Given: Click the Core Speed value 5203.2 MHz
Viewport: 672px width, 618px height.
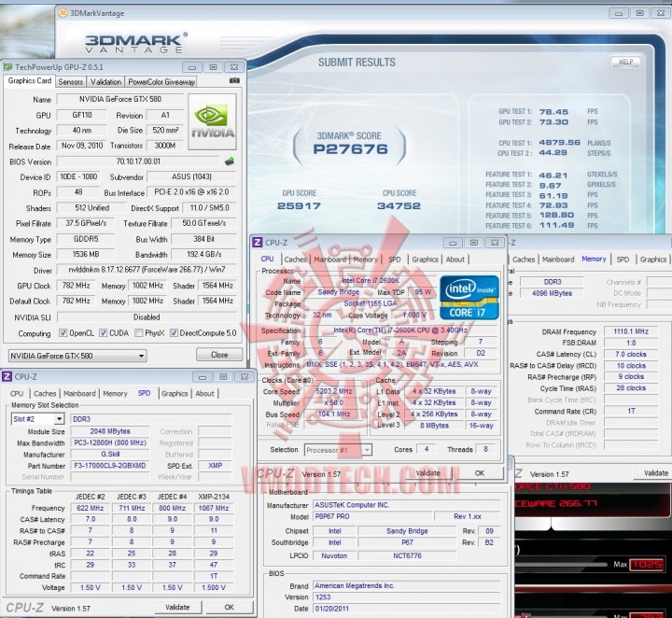Looking at the screenshot, I should 334,391.
